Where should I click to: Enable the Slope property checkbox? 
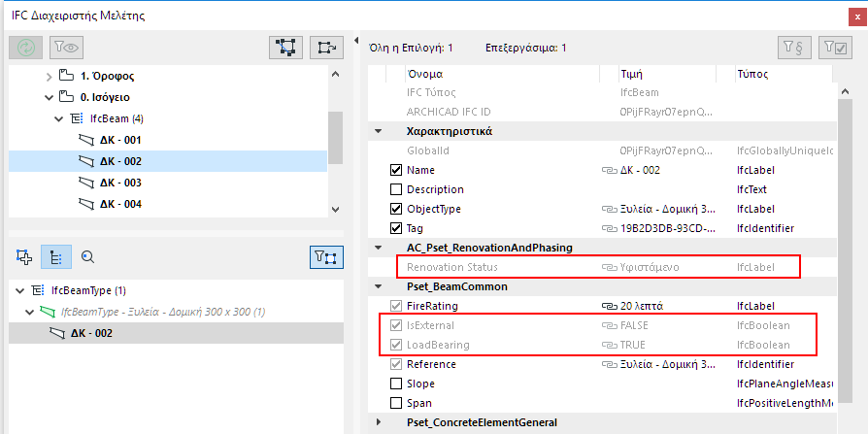tap(395, 384)
